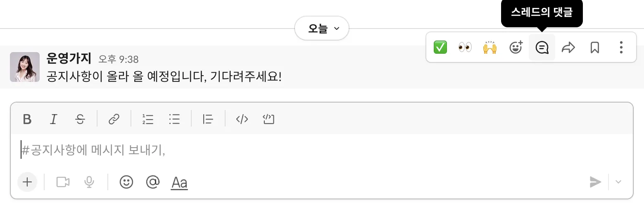
Task: Apply blockquote formatting
Action: 208,120
